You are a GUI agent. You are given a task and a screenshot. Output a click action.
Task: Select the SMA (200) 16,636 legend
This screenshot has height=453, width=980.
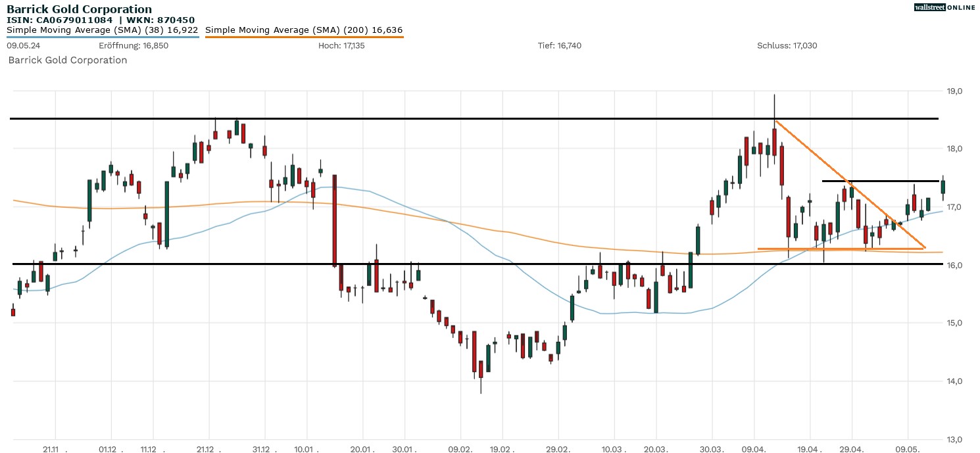coord(304,30)
